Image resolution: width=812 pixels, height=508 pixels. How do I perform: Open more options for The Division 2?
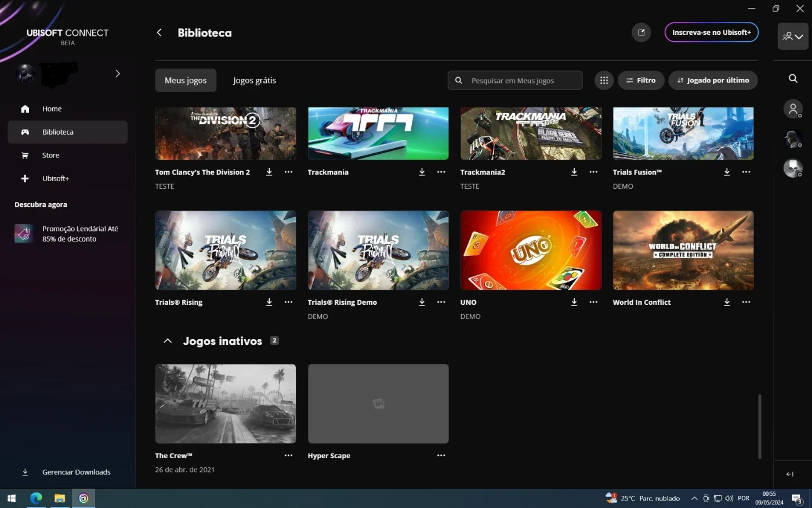point(288,172)
